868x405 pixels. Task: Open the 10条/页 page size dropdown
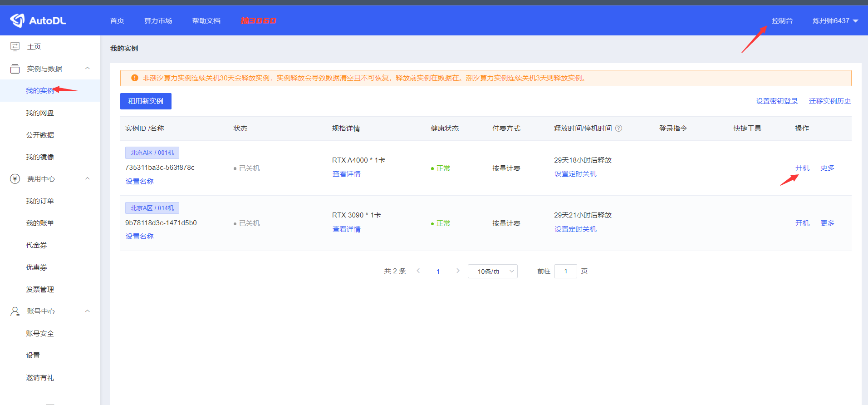point(492,271)
